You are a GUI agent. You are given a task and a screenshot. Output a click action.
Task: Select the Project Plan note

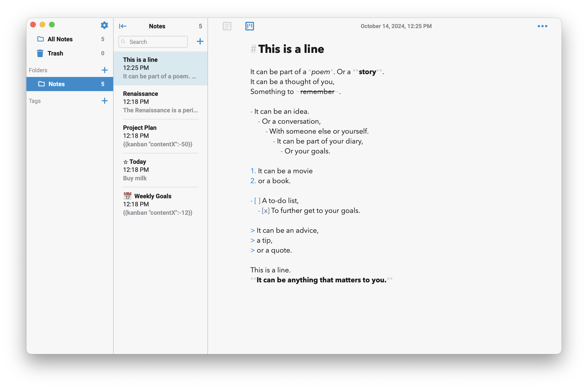click(x=160, y=136)
